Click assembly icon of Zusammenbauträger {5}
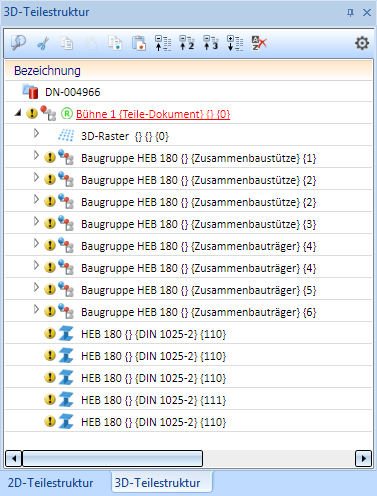Screen dimensions: 377x496 [x=66, y=289]
